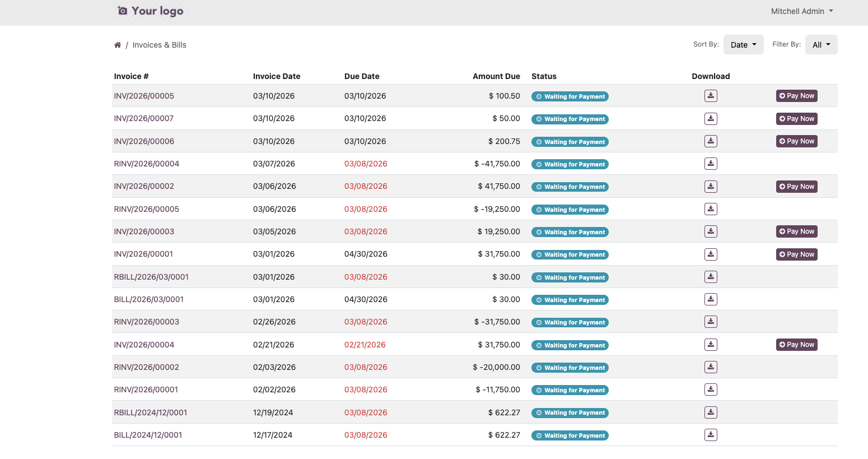
Task: Download INV/2026/00004 document
Action: click(x=711, y=345)
